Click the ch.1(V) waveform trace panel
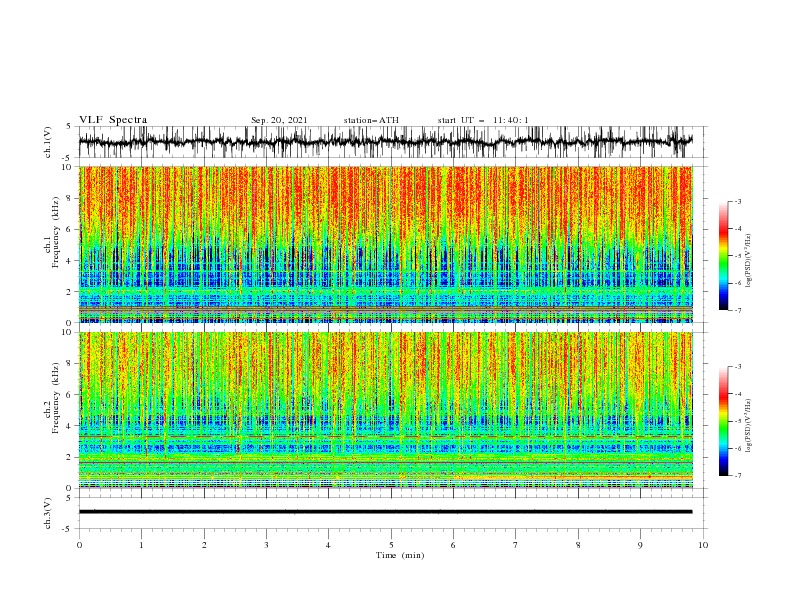 (x=393, y=142)
